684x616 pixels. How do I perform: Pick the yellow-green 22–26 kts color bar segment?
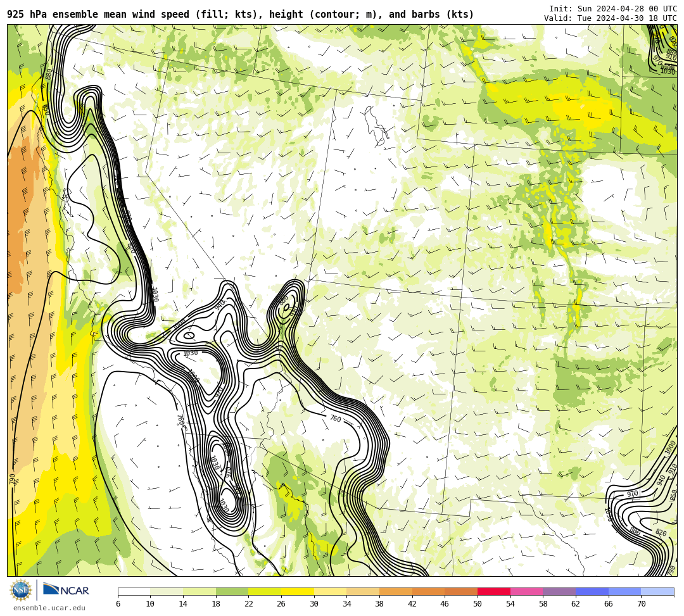265,591
